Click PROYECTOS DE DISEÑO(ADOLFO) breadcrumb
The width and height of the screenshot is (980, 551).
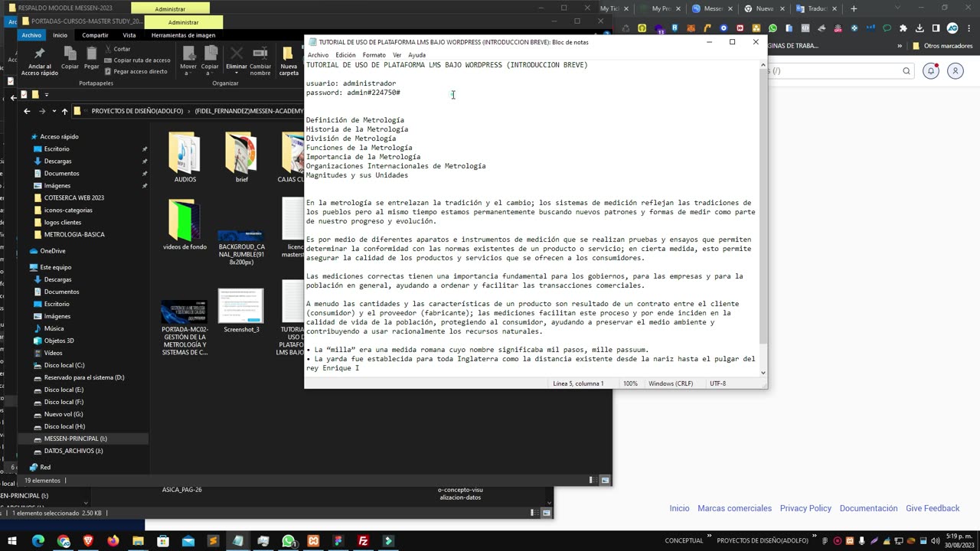pyautogui.click(x=137, y=111)
